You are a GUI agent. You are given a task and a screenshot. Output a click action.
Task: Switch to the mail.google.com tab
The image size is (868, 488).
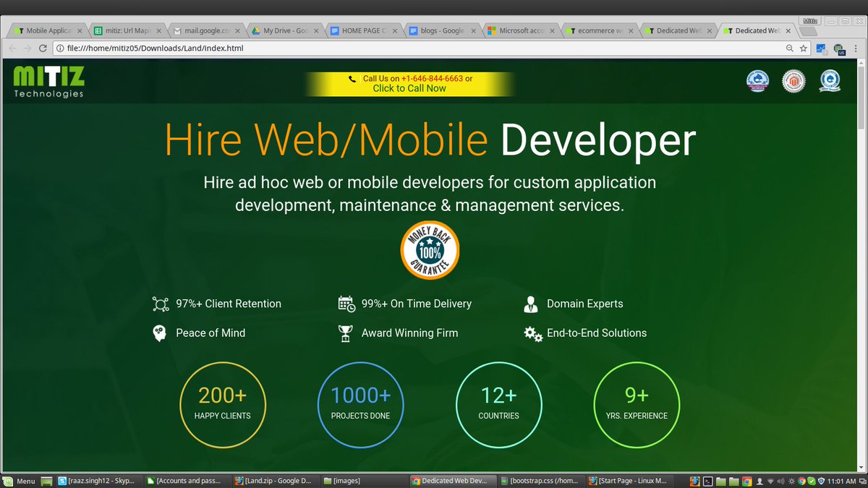205,31
